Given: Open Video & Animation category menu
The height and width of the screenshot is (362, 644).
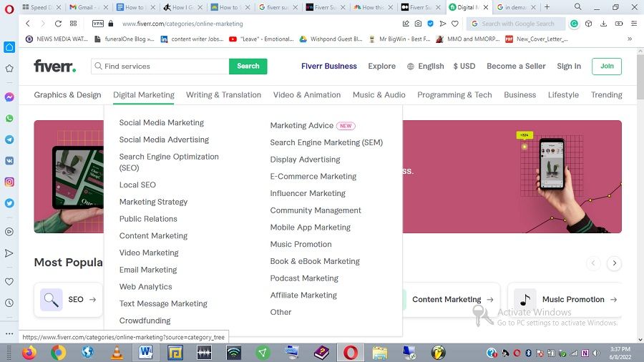Looking at the screenshot, I should tap(307, 95).
